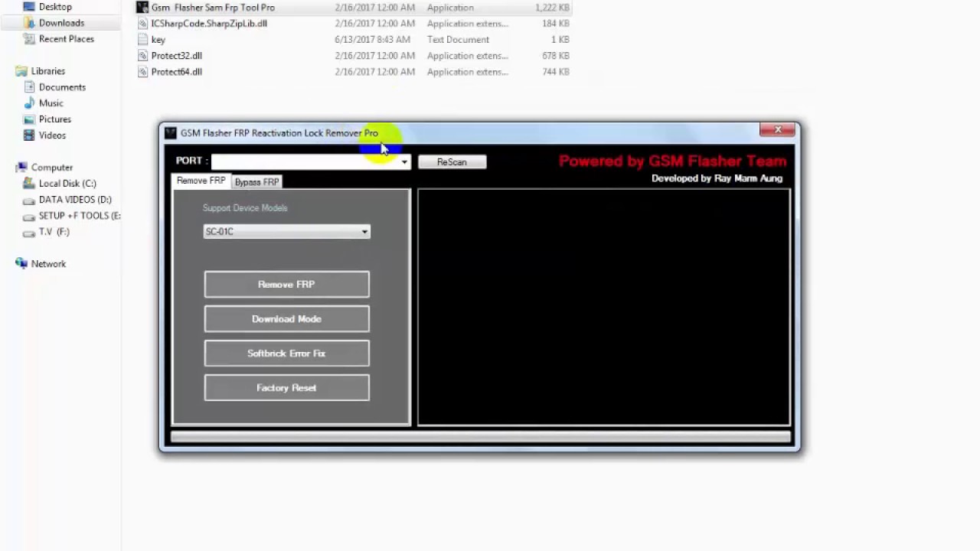The image size is (980, 551).
Task: Click the Music library icon
Action: (29, 103)
